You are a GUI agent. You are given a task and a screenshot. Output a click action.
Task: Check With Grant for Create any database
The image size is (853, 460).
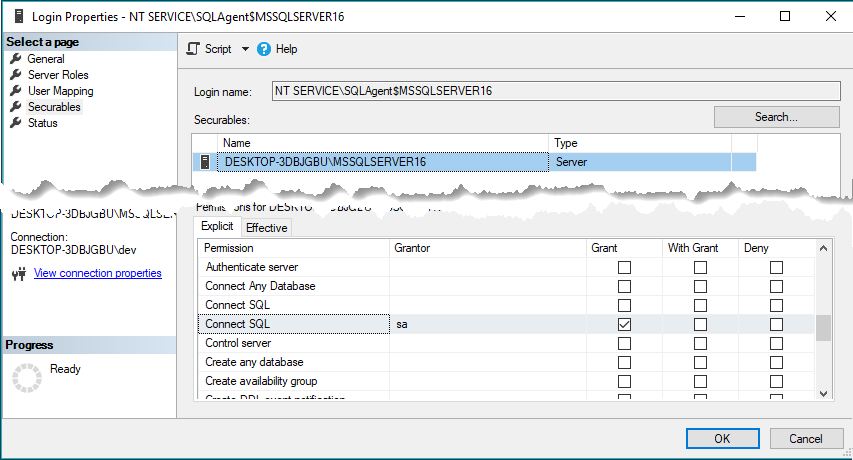pos(701,363)
